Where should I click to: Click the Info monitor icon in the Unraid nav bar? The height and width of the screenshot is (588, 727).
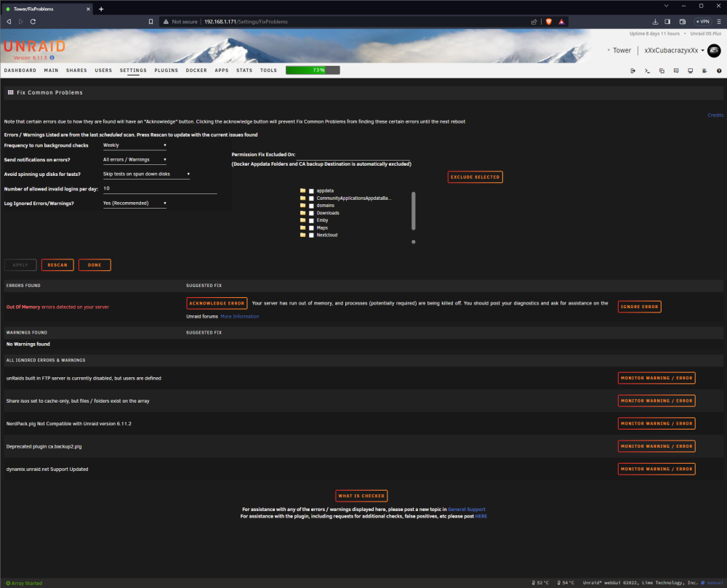(x=691, y=71)
